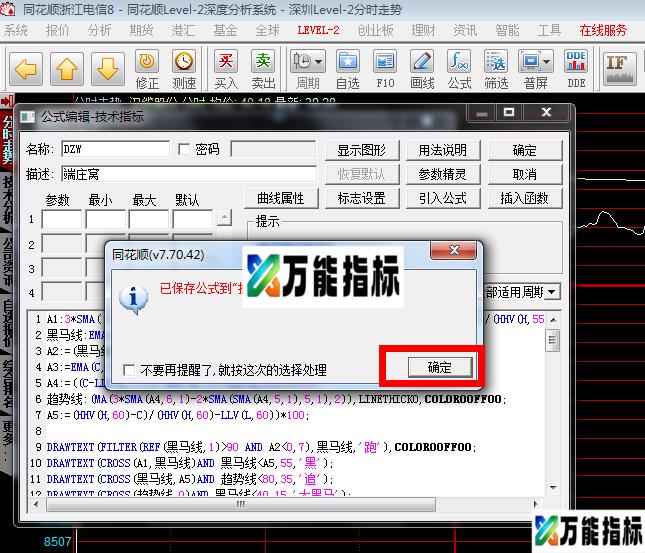645x553 pixels.
Task: Open the 分析 menu
Action: 100,30
